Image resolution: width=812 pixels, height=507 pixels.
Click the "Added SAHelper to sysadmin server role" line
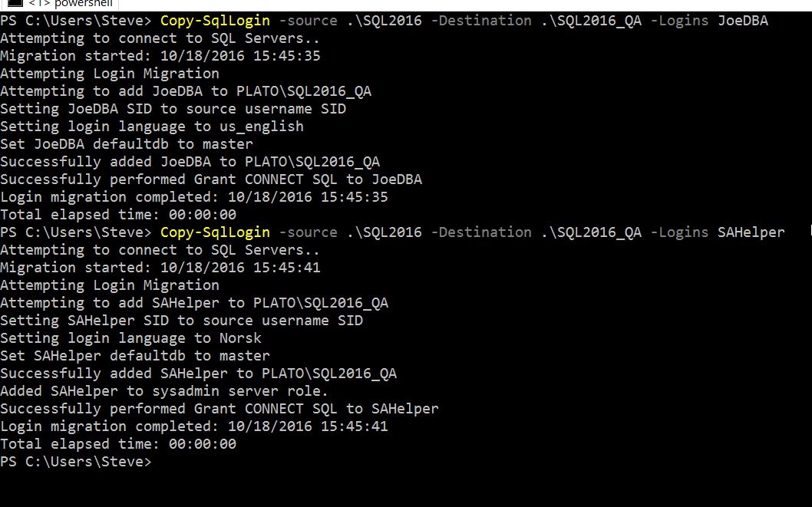[x=164, y=391]
